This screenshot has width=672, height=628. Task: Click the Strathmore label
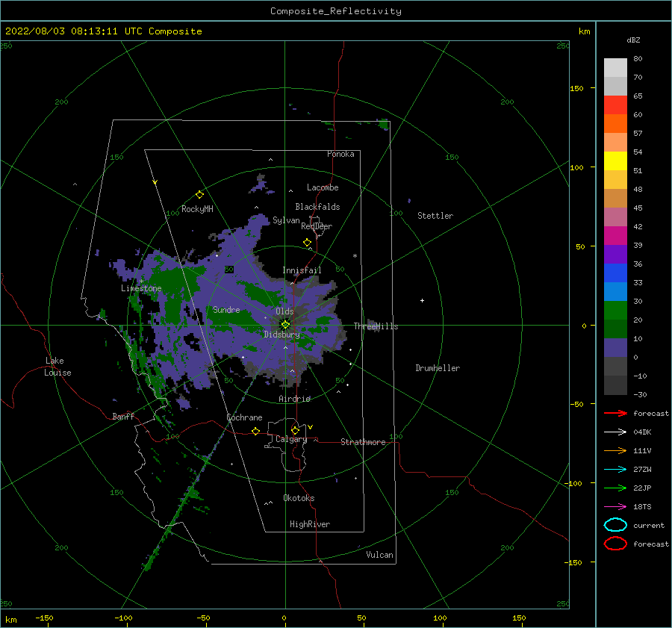pos(363,442)
